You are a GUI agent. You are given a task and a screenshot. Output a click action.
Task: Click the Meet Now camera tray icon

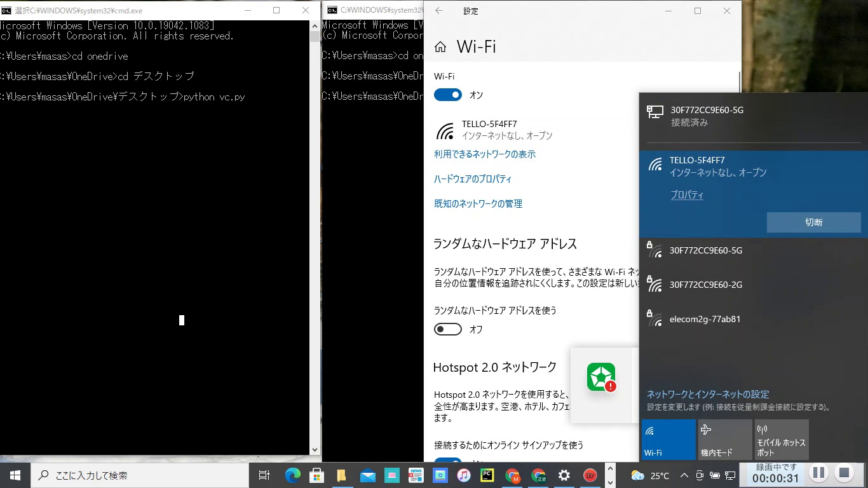click(700, 475)
